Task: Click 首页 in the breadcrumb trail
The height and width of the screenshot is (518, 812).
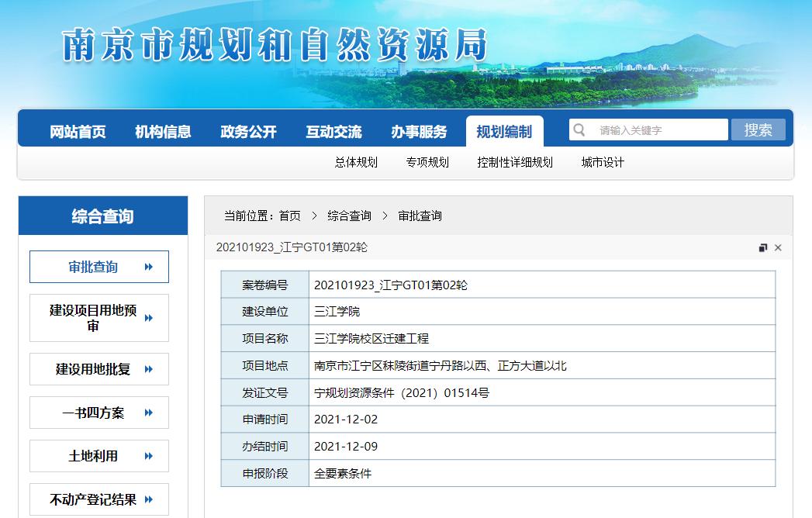Action: pyautogui.click(x=289, y=216)
